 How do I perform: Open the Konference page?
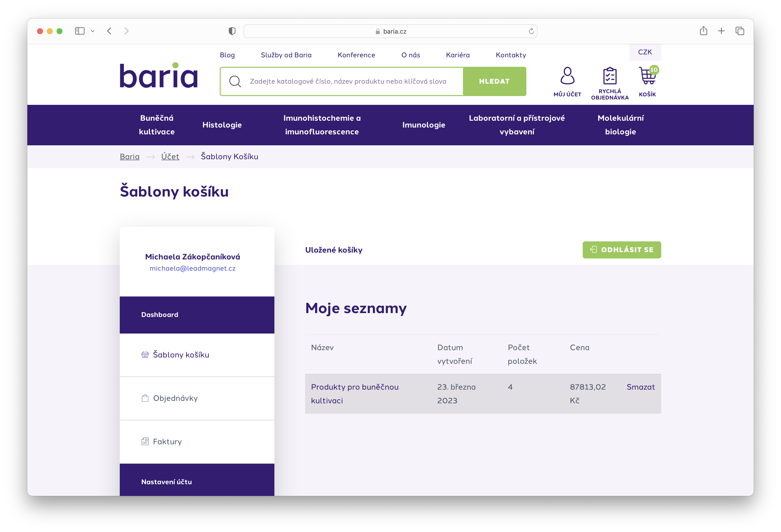[x=356, y=55]
